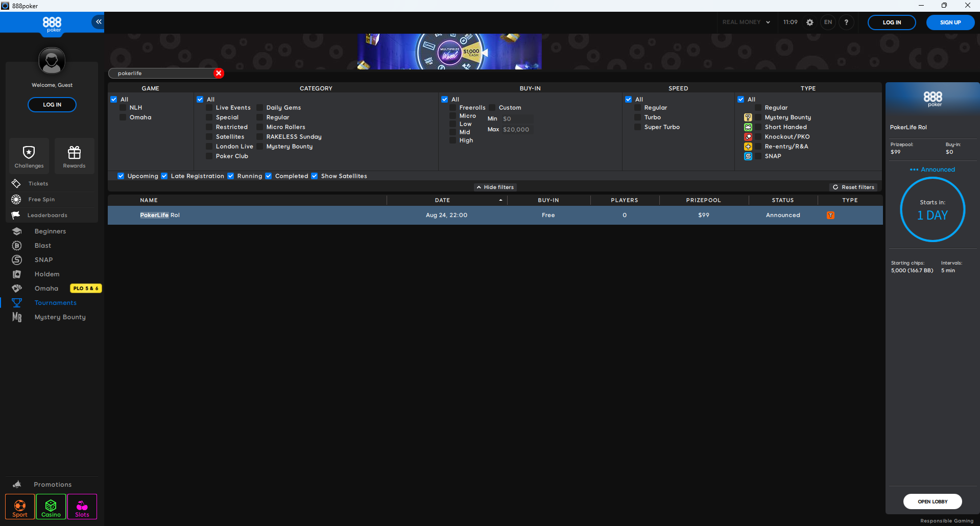Click the SNAP type icon in filters
The height and width of the screenshot is (526, 980).
tap(748, 156)
